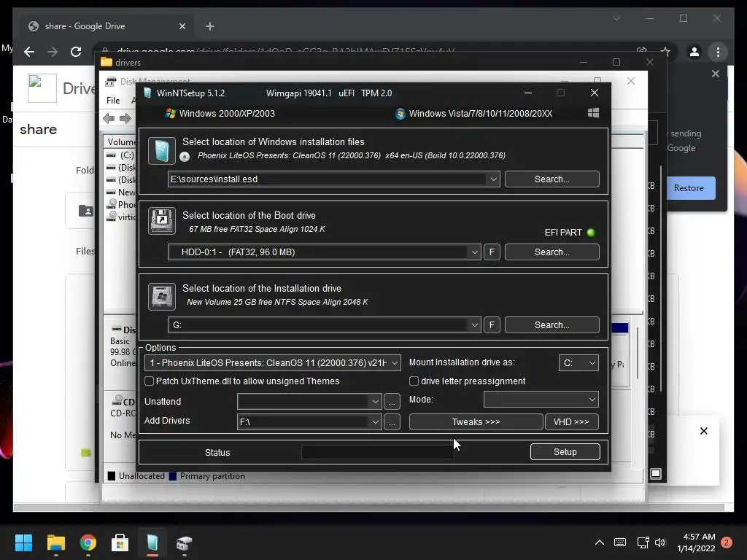
Task: Click the Back arrow in Disk Management toolbar
Action: coord(109,119)
